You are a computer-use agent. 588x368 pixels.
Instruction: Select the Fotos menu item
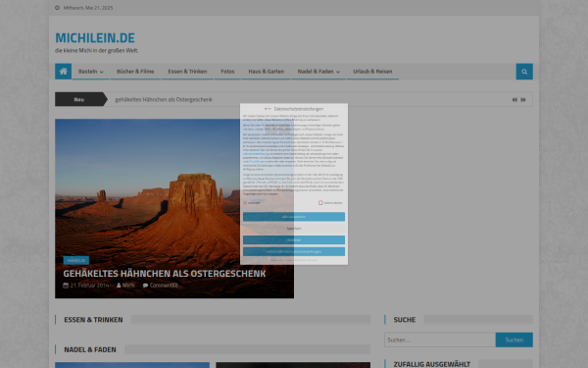227,72
